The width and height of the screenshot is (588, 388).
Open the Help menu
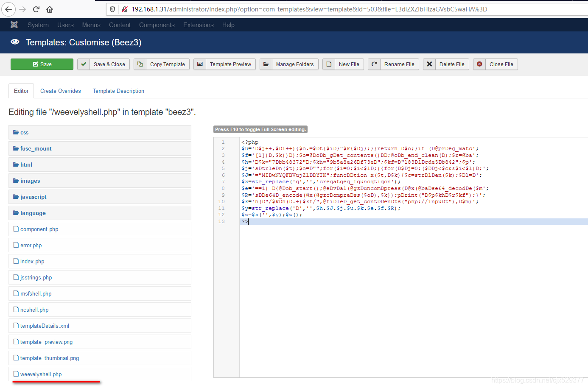click(x=228, y=25)
